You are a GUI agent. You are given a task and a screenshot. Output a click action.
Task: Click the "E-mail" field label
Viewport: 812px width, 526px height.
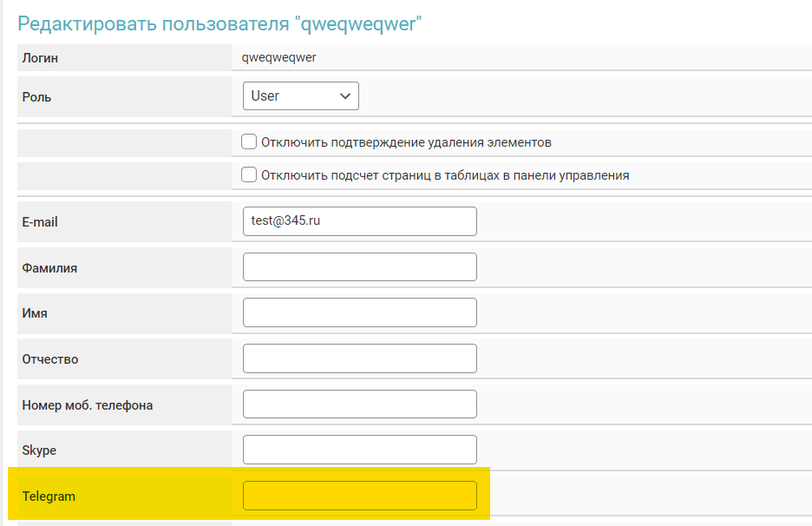pos(40,222)
